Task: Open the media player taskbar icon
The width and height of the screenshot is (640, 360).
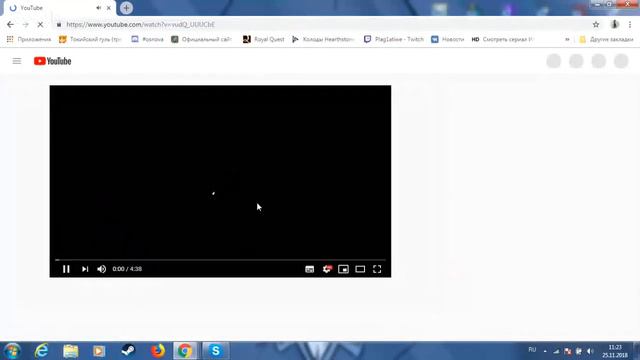Action: (99, 351)
